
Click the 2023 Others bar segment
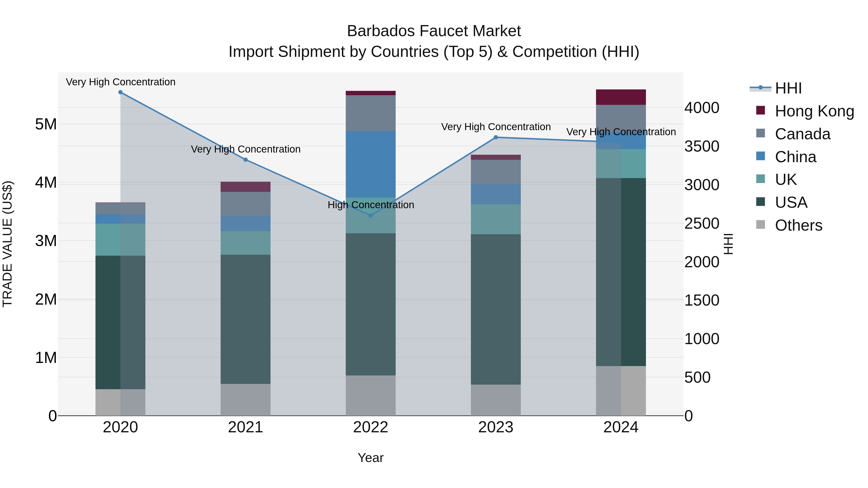click(x=496, y=400)
